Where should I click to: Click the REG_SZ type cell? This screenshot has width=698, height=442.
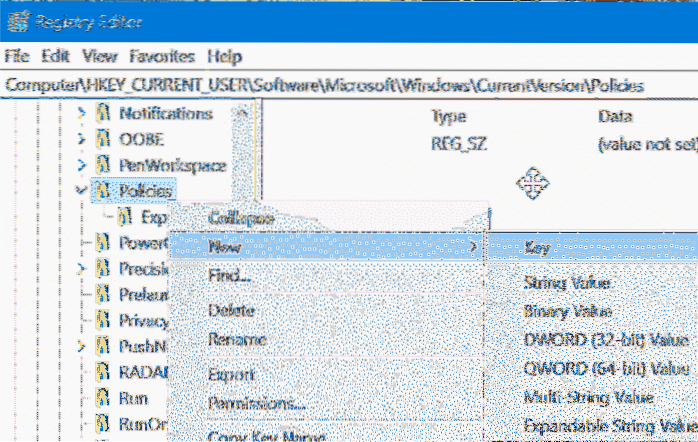coord(459,144)
